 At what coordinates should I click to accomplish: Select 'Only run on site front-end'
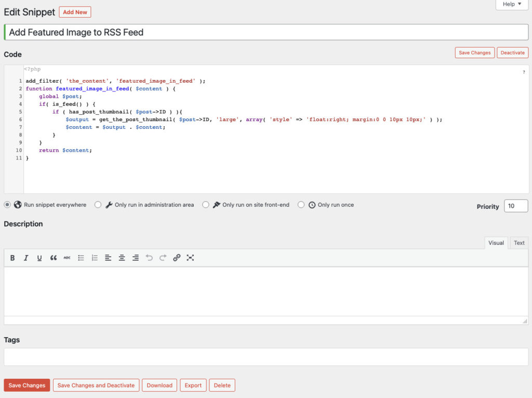point(206,205)
